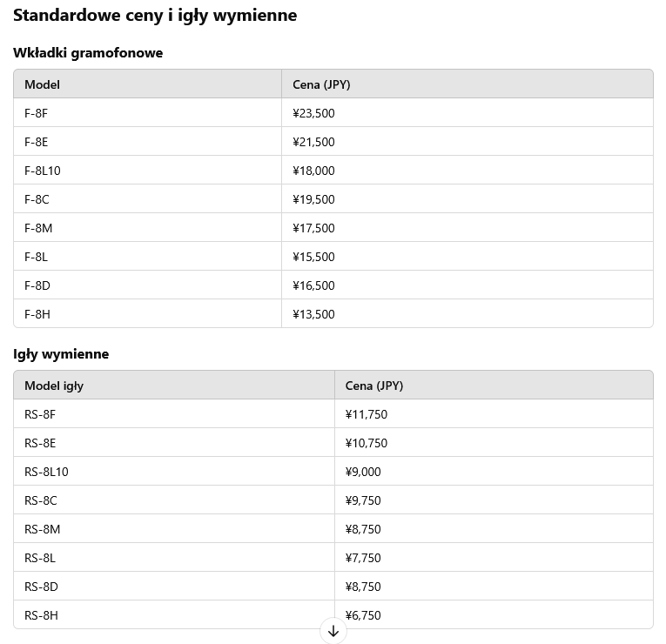
Task: Click the Wkładki gramofonowe heading
Action: pyautogui.click(x=88, y=53)
